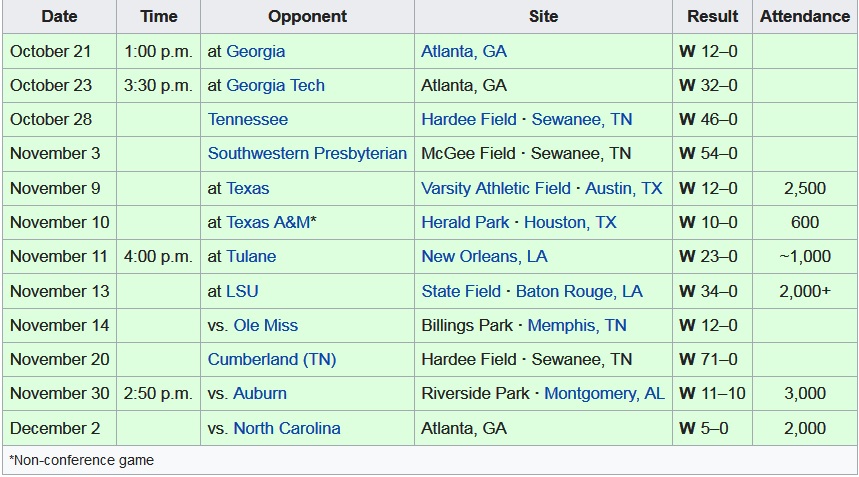Click the Georgia Tech team link
The width and height of the screenshot is (859, 477).
275,85
